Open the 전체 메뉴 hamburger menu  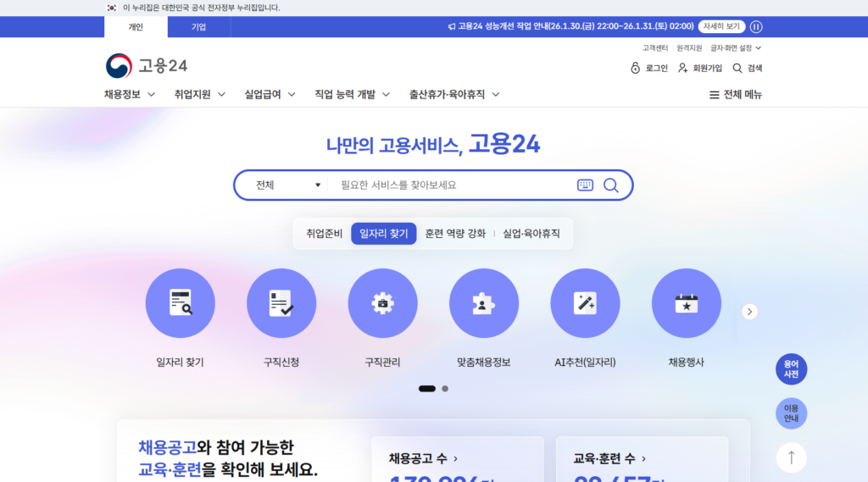(735, 95)
